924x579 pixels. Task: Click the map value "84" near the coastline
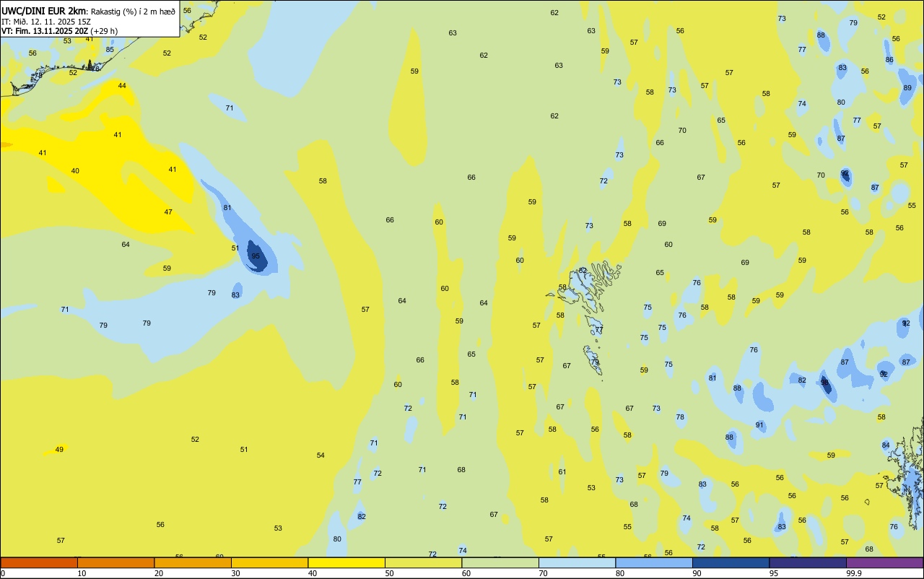click(x=886, y=445)
